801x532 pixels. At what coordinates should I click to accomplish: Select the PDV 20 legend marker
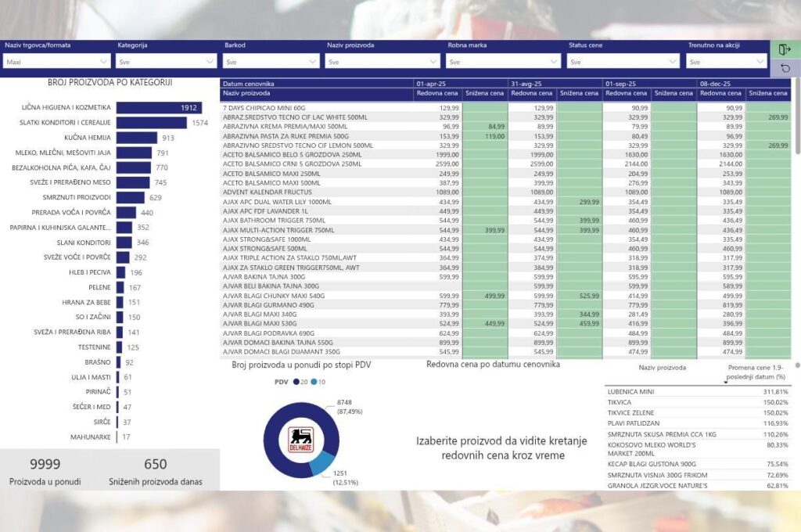[297, 382]
